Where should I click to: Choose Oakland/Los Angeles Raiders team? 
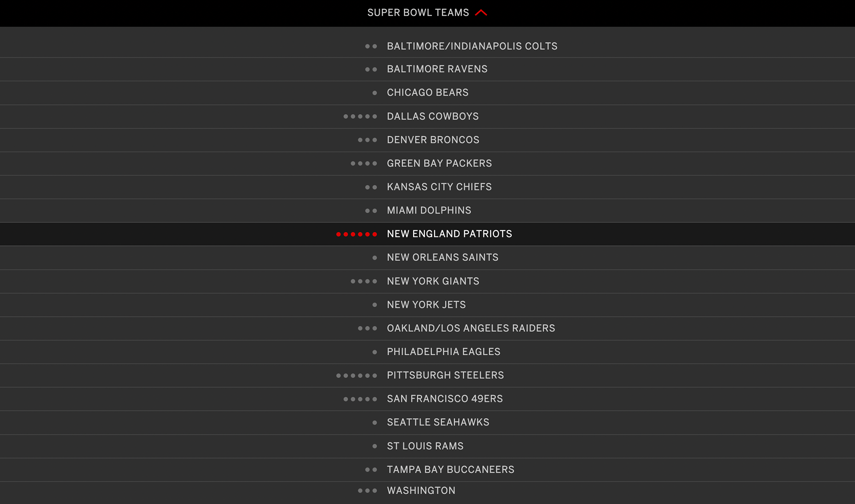471,328
